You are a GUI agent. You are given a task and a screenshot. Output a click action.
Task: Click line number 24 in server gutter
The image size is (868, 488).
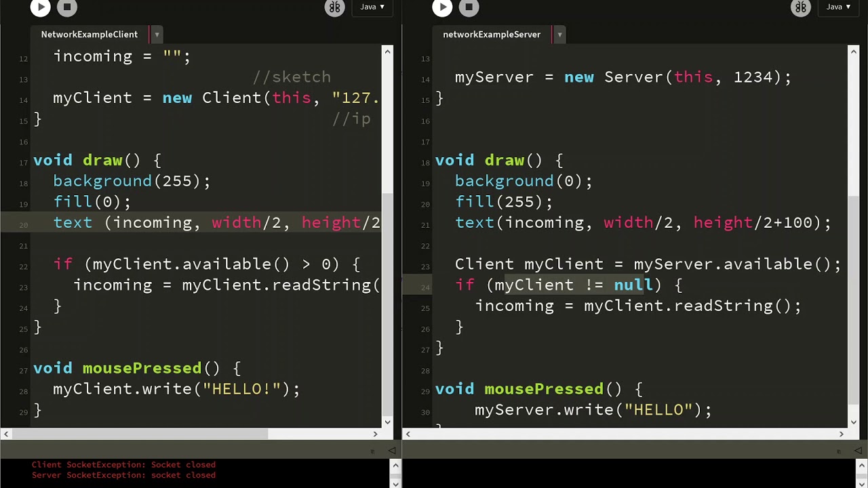(x=425, y=287)
